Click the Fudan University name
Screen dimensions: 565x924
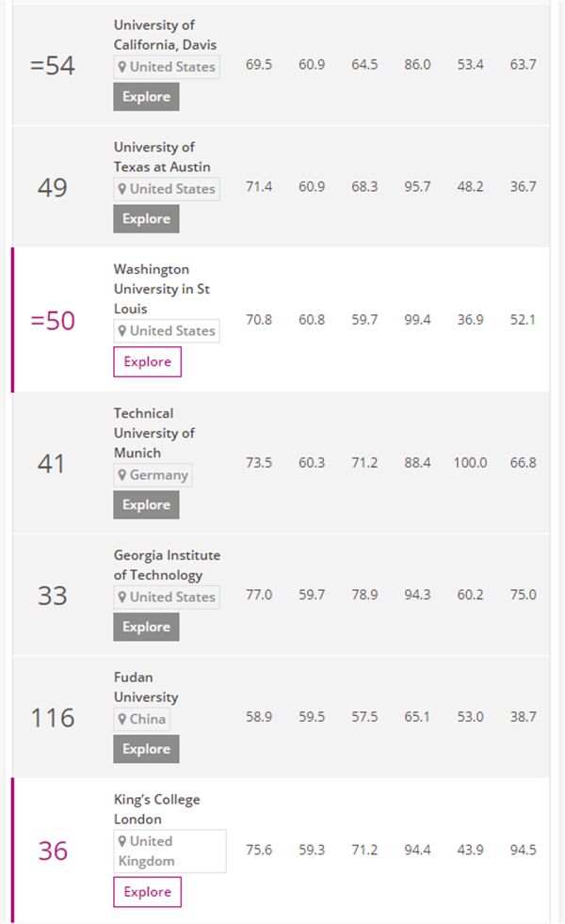(x=145, y=687)
